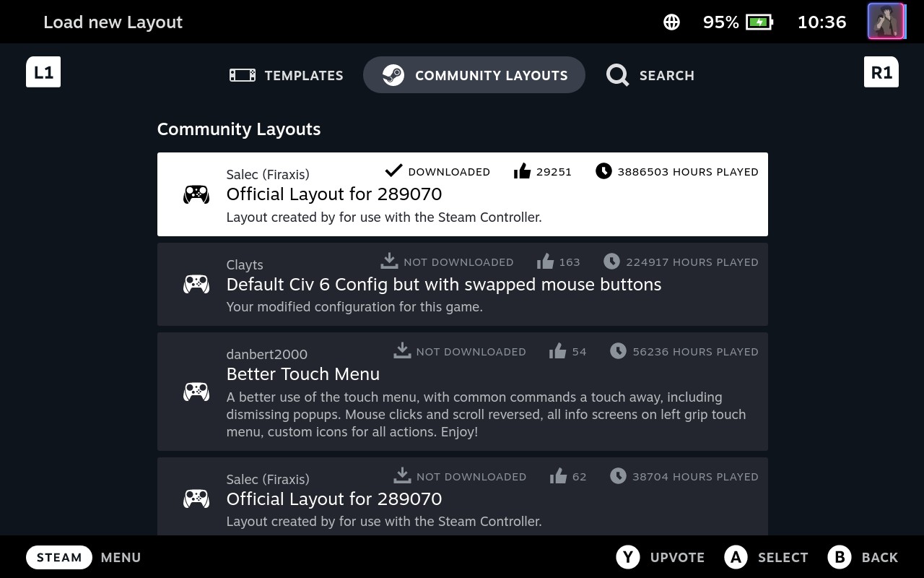Click controller icon of highlighted Official Layout
The height and width of the screenshot is (578, 924).
[196, 194]
